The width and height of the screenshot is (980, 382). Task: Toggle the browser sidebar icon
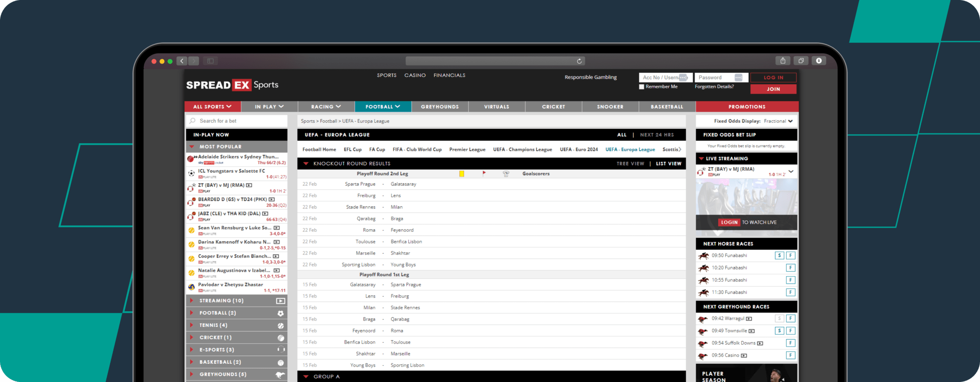point(210,61)
